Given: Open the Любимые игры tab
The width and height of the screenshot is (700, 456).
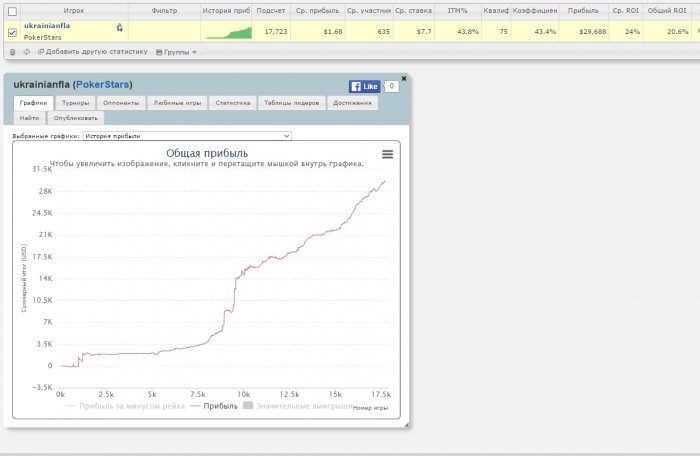Looking at the screenshot, I should pos(177,103).
